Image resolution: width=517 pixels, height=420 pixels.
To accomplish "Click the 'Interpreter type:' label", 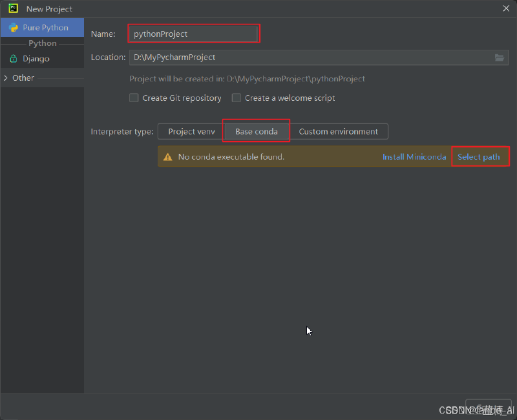I will (122, 132).
